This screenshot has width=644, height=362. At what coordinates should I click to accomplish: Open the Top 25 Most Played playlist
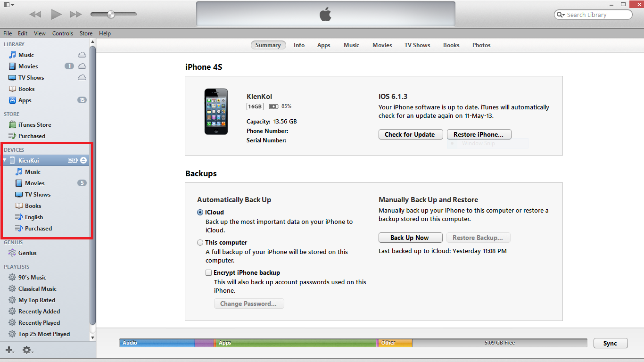pos(44,334)
